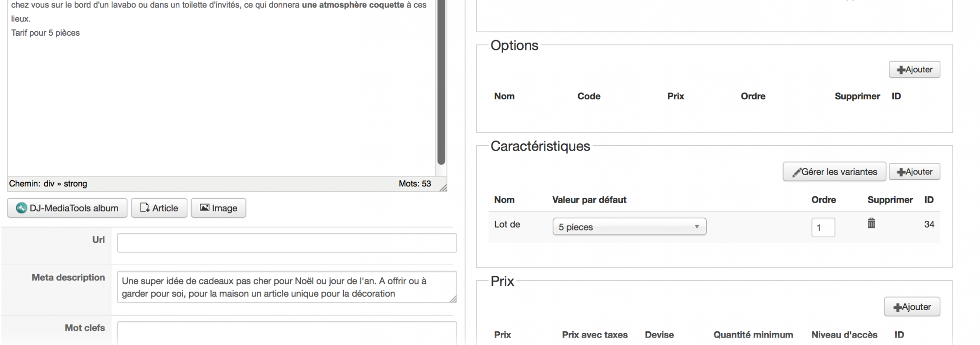Screen dimensions: 980x345
Task: Click the Ordre field containing 1
Action: (823, 227)
